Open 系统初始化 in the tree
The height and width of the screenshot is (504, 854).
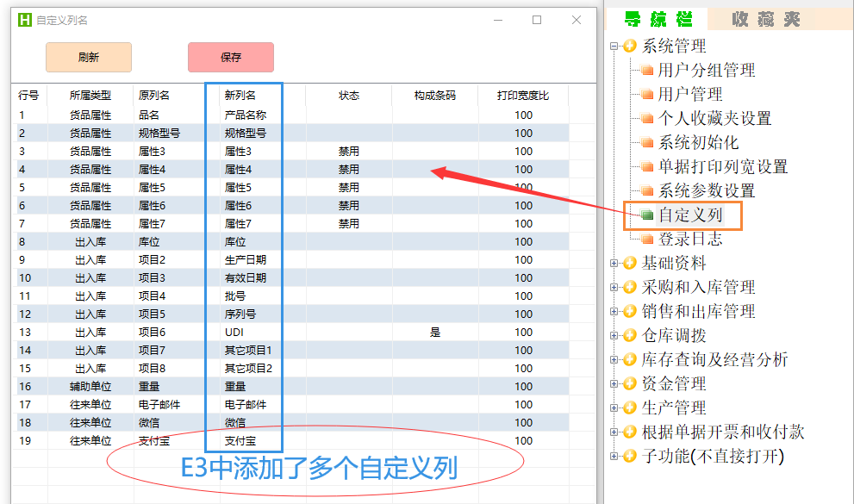coord(698,143)
